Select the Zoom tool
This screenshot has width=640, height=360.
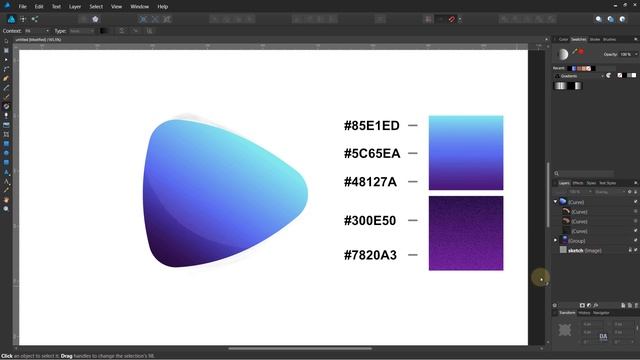coord(6,209)
